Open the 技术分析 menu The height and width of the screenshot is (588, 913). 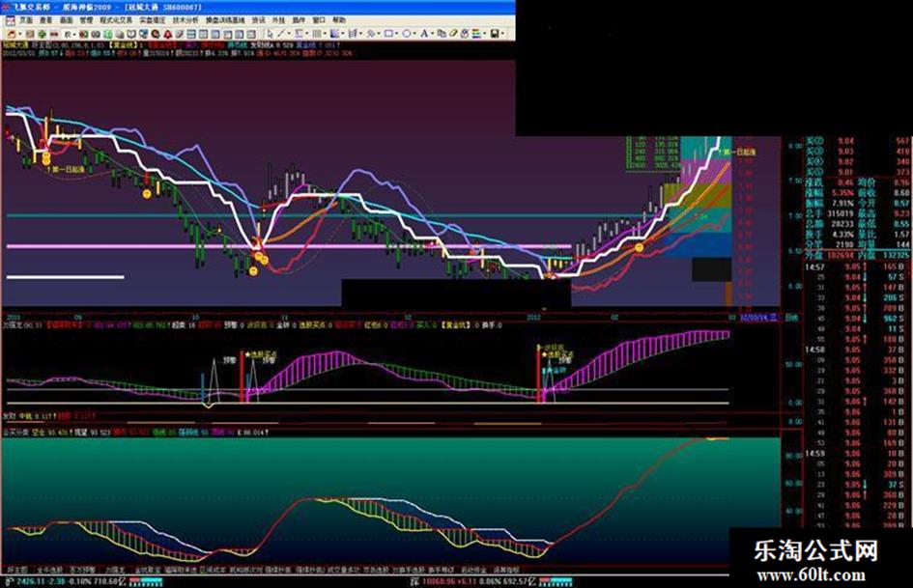(x=186, y=20)
